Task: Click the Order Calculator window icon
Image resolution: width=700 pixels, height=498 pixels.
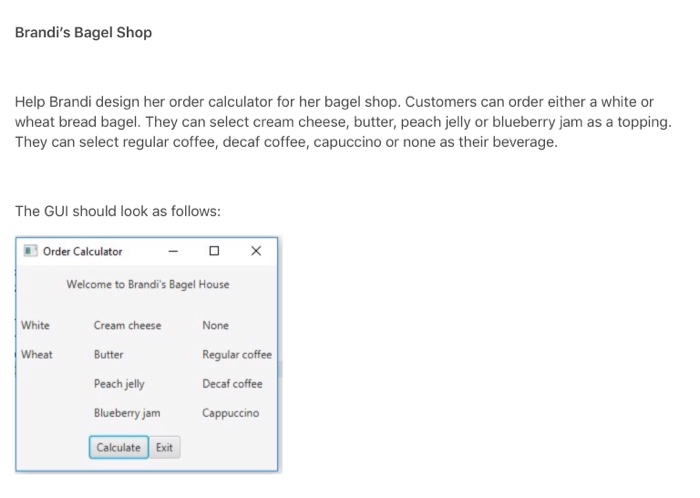Action: [30, 251]
